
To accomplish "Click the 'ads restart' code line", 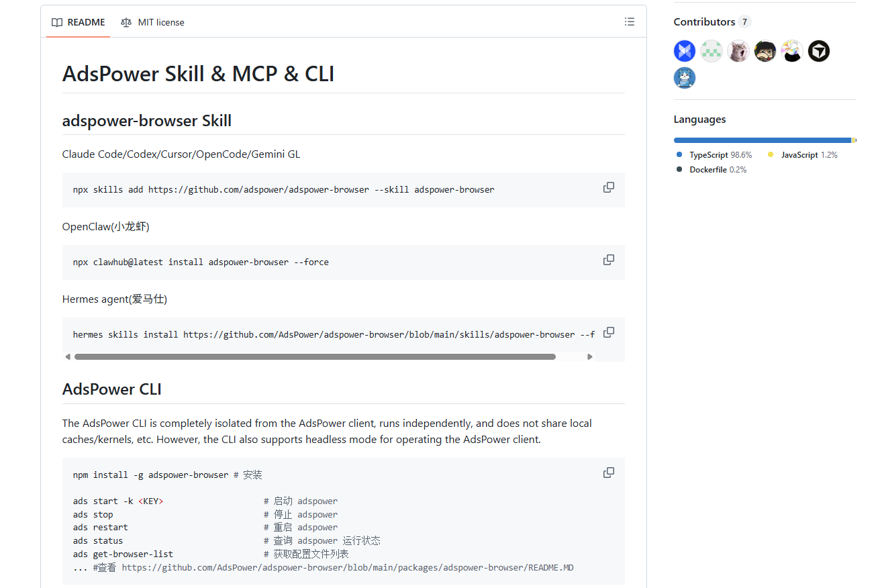I will pyautogui.click(x=101, y=528).
